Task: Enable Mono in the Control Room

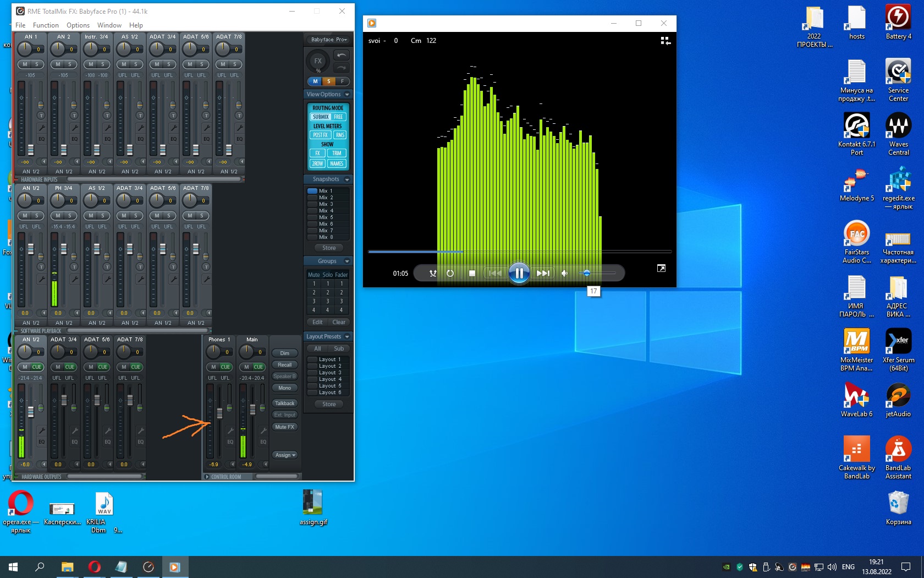Action: 284,388
